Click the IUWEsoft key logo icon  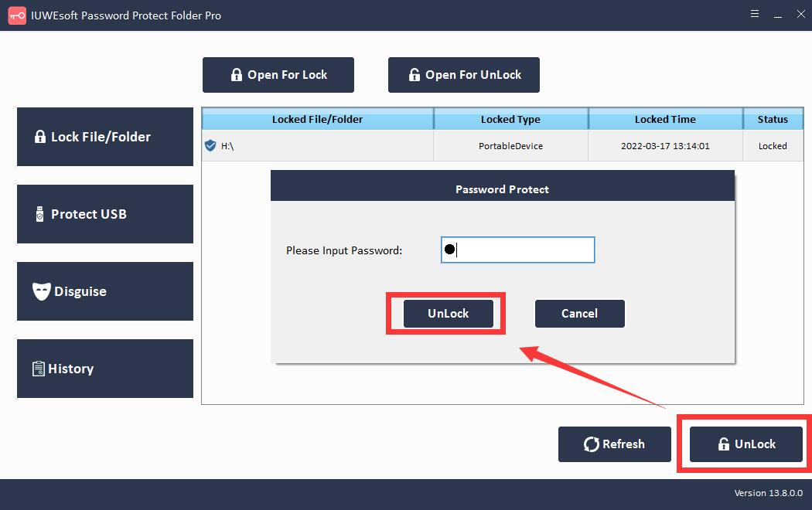tap(17, 15)
